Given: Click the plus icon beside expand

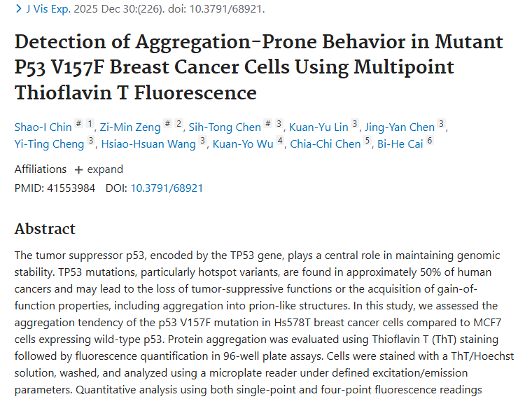Looking at the screenshot, I should (78, 169).
